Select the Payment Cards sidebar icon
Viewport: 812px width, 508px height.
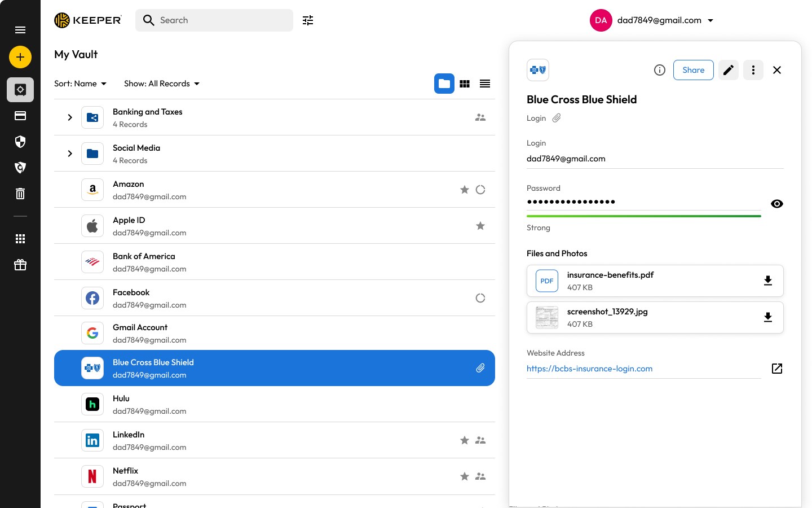coord(20,116)
